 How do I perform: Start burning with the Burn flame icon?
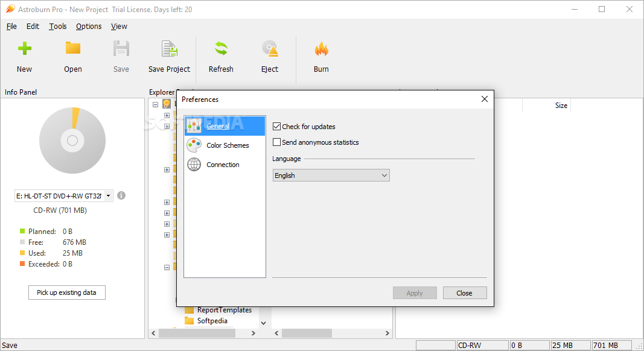pos(321,48)
